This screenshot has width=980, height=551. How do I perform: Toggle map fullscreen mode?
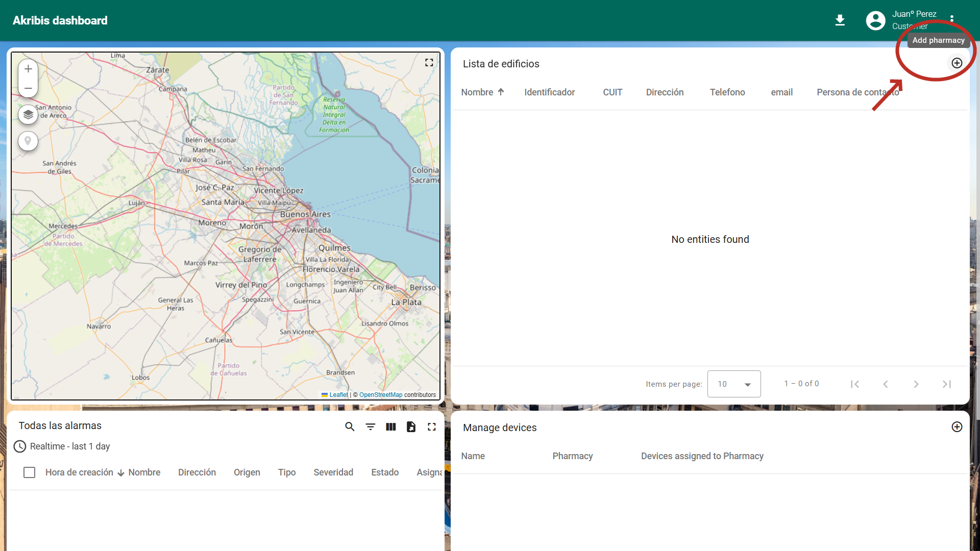tap(429, 62)
